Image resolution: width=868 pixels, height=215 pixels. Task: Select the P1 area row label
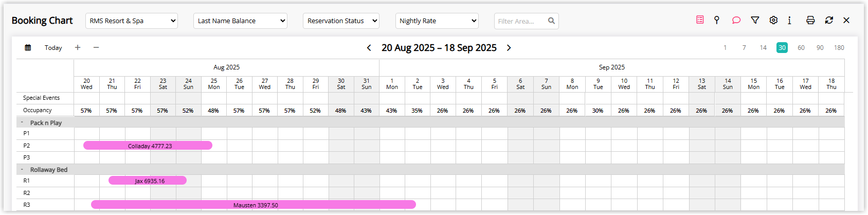27,133
